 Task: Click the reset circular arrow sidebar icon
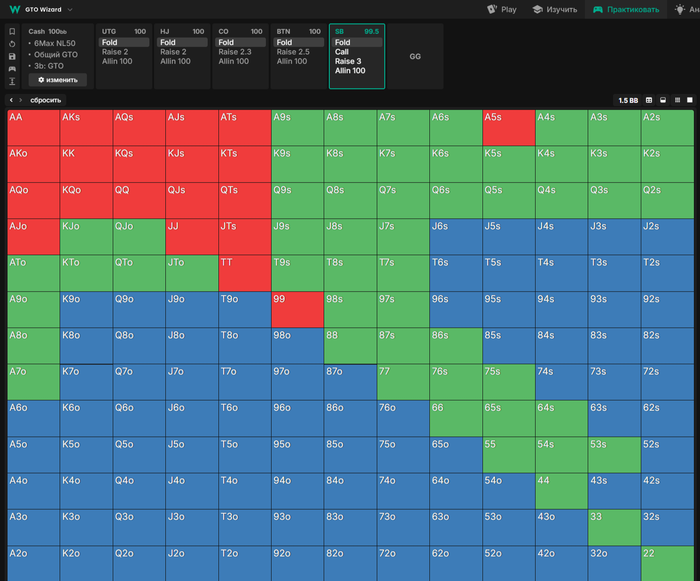coord(12,44)
